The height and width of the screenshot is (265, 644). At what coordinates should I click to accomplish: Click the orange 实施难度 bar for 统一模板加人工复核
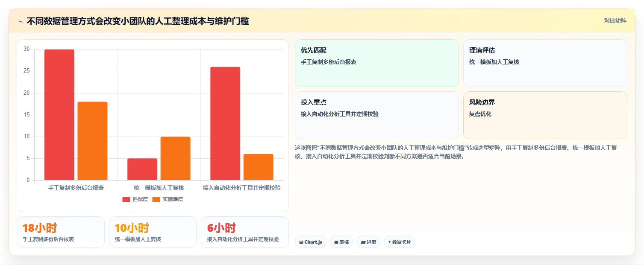pyautogui.click(x=175, y=158)
